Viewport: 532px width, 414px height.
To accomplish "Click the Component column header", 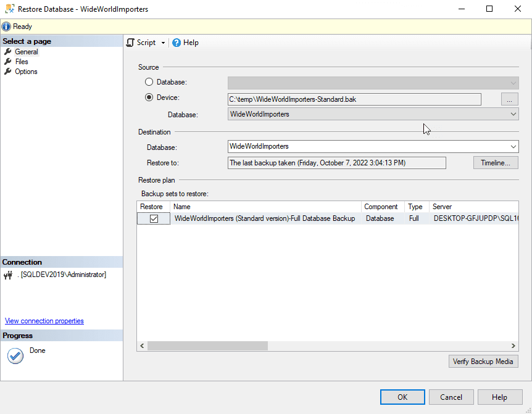I will [x=383, y=207].
